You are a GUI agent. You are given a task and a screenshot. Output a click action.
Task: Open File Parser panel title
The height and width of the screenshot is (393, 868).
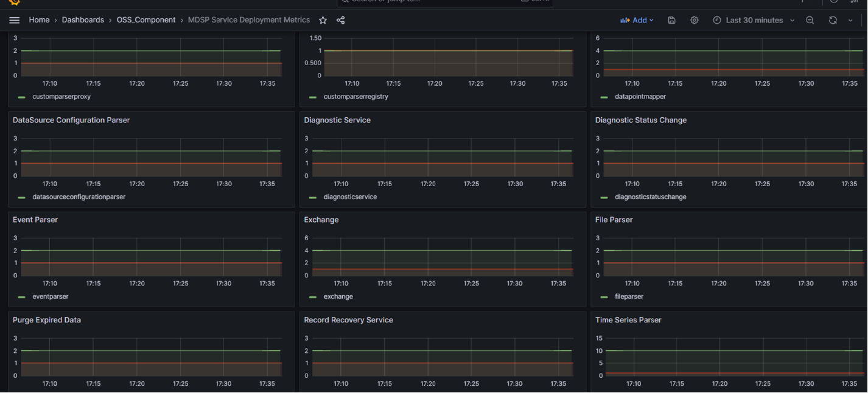(x=614, y=220)
